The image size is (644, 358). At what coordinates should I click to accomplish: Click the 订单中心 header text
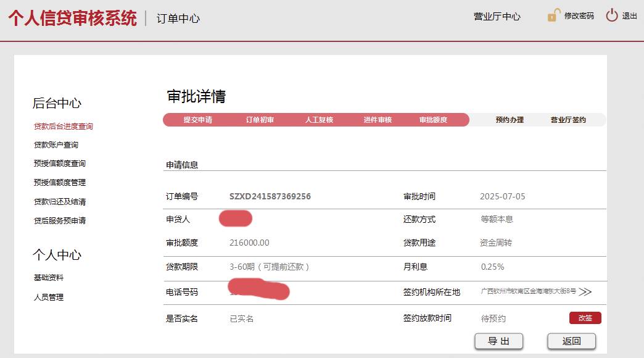tap(178, 19)
